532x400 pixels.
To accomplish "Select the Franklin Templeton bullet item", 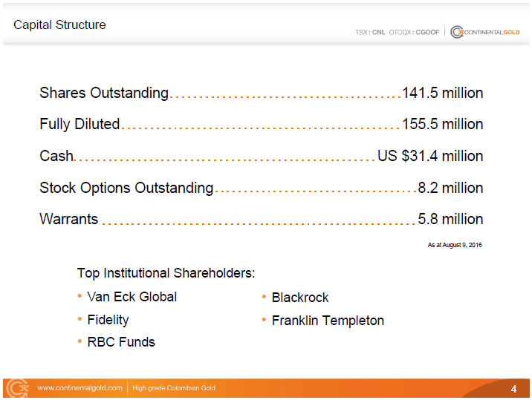I will point(328,321).
